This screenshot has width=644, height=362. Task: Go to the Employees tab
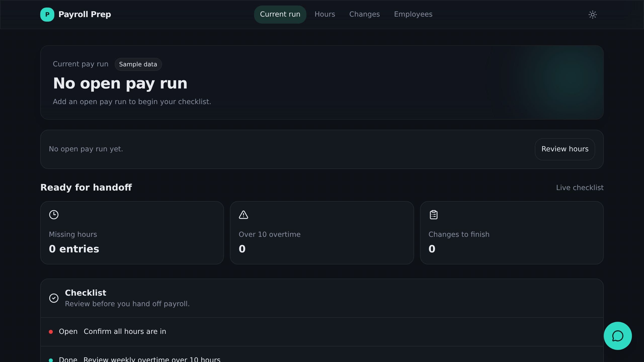coord(413,14)
